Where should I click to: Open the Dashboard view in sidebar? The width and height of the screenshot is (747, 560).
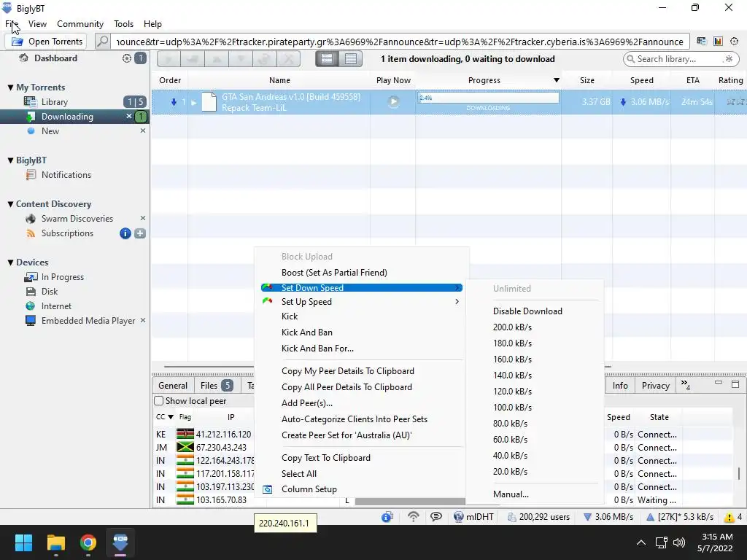point(55,58)
